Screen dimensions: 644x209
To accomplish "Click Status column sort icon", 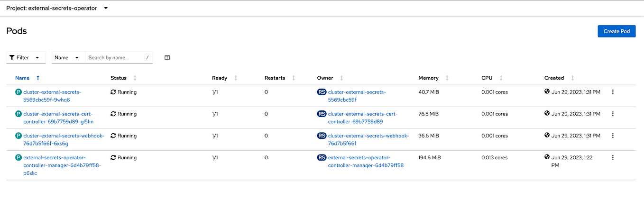I will [135, 78].
